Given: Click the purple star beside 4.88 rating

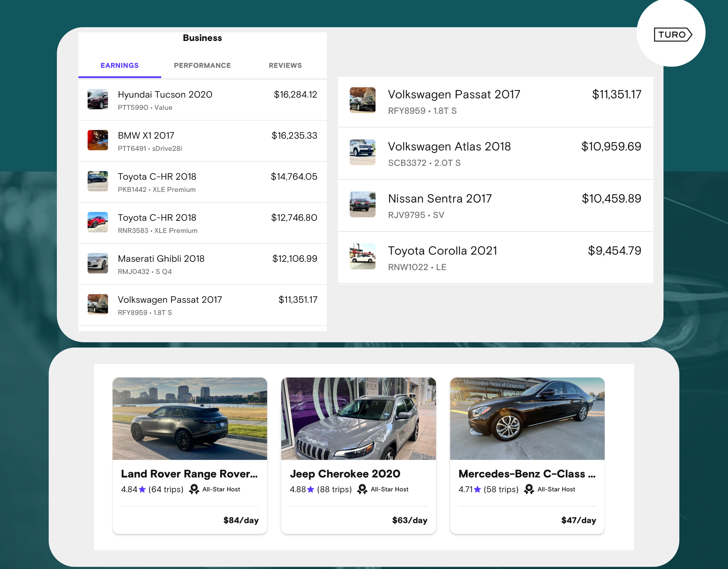Looking at the screenshot, I should coord(310,489).
